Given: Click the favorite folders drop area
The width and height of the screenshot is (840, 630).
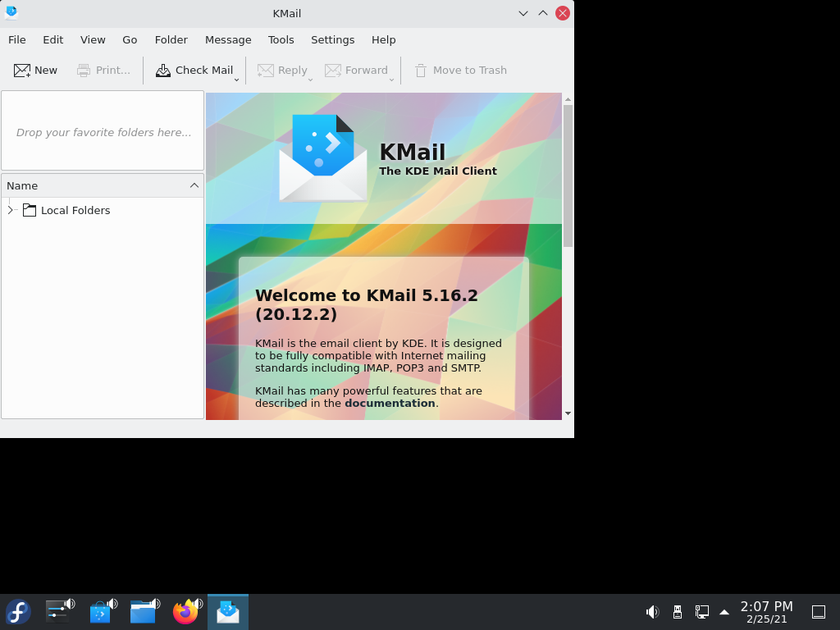Looking at the screenshot, I should coord(103,130).
